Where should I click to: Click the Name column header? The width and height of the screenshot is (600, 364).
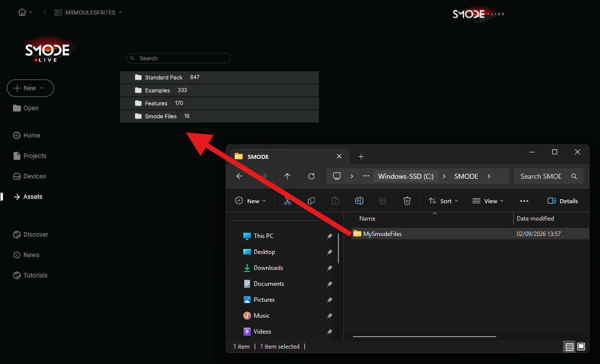click(367, 219)
